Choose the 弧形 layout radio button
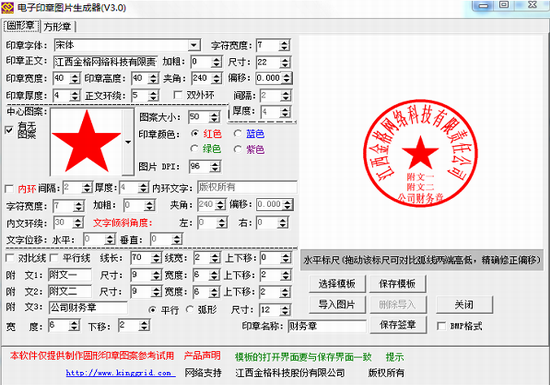The width and height of the screenshot is (550, 385). [190, 309]
